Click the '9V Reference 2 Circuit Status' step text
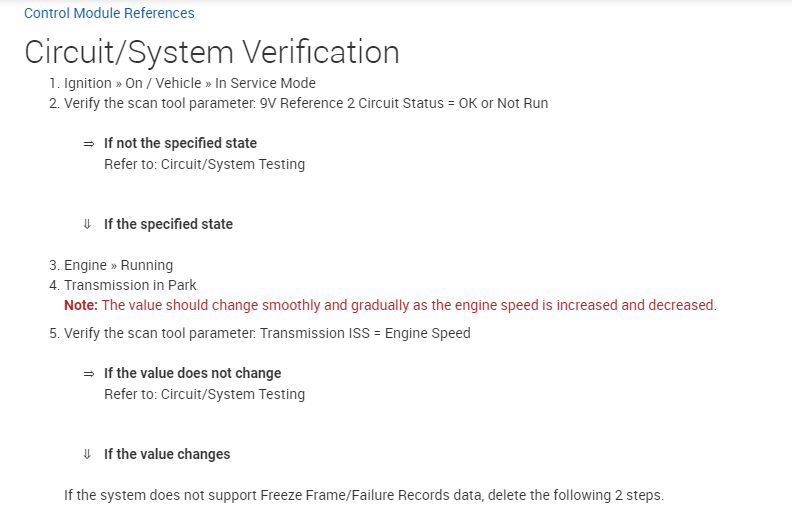Screen dimensions: 792x508 click(305, 103)
